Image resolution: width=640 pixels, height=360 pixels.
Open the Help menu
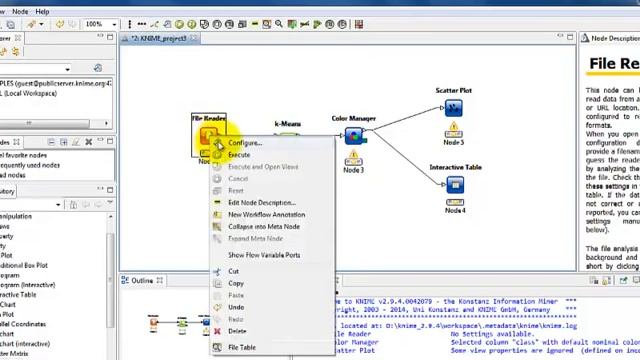pyautogui.click(x=42, y=11)
